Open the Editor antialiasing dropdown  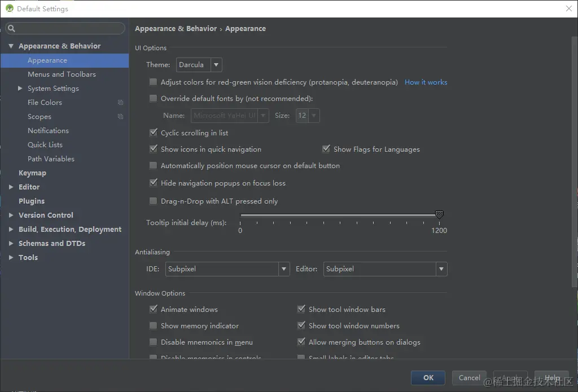click(x=385, y=269)
